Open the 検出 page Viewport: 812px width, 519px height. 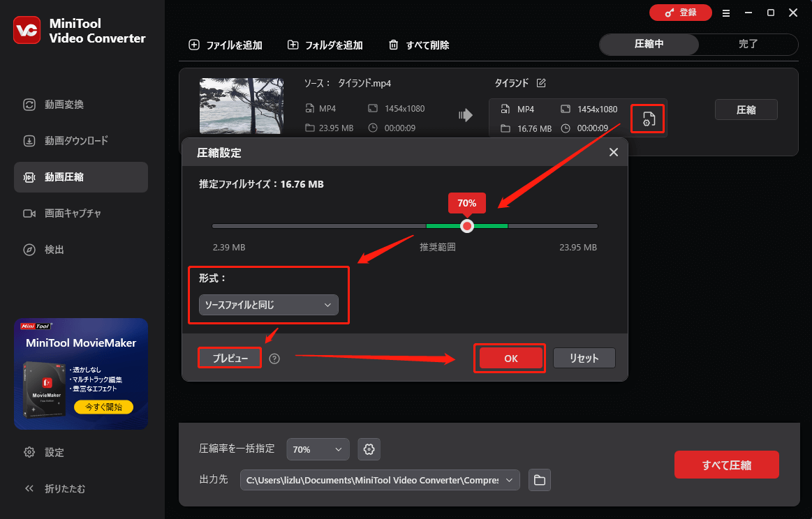click(81, 250)
